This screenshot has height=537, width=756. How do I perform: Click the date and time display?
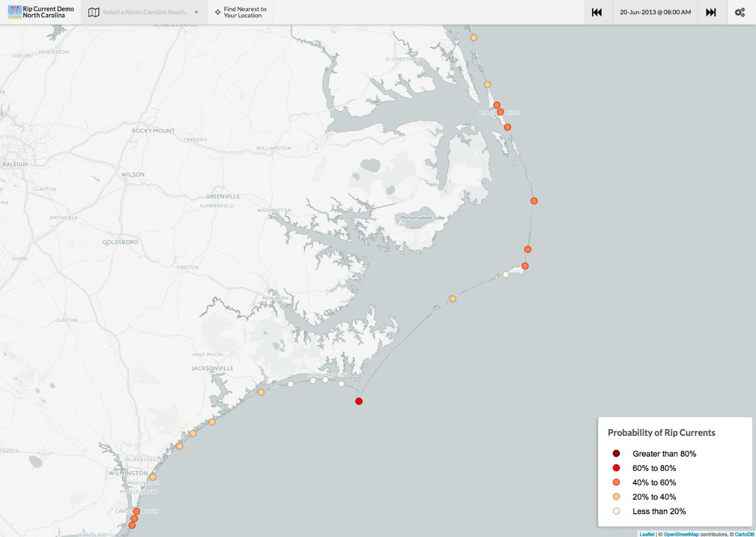(x=655, y=12)
